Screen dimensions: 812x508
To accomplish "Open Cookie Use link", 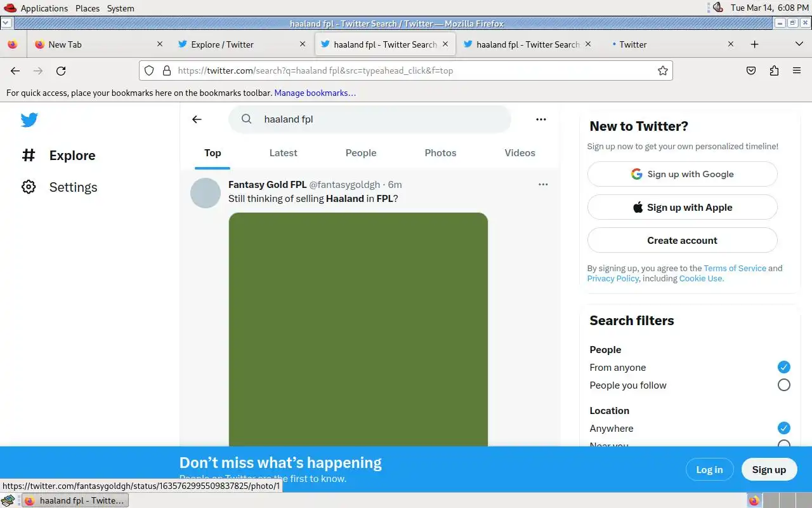I will point(701,278).
